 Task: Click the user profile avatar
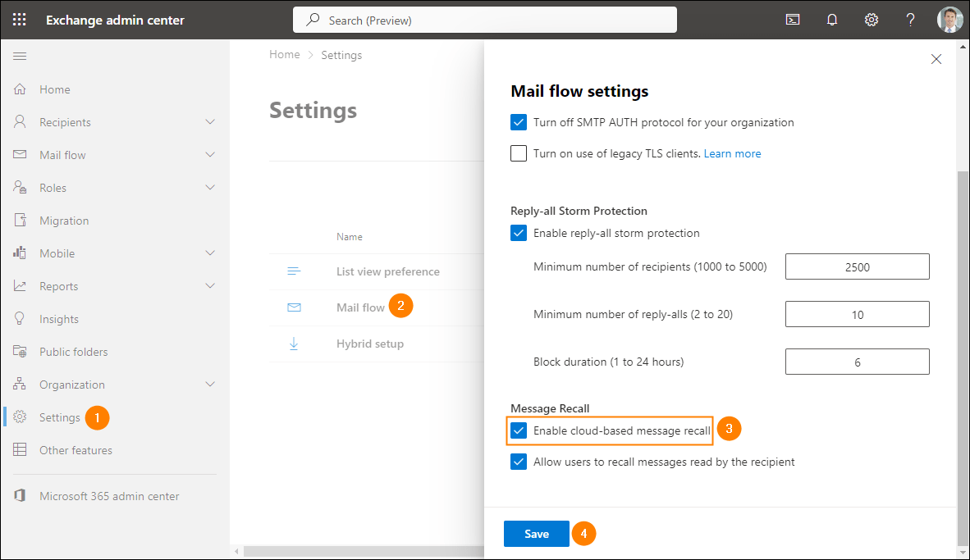[949, 19]
